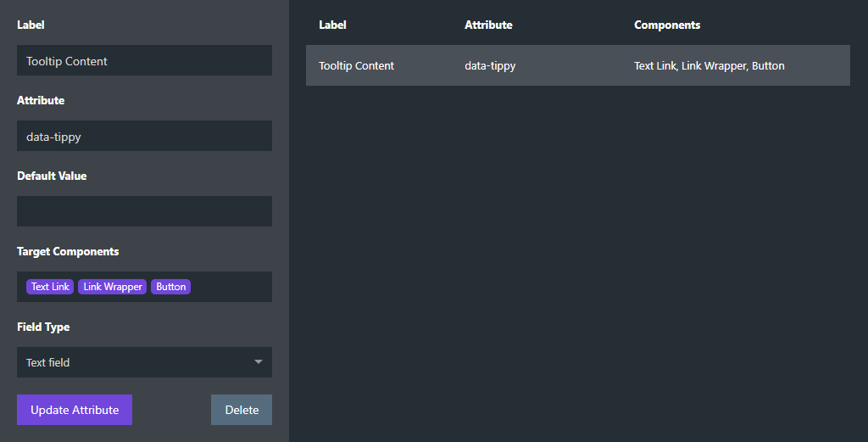Viewport: 868px width, 442px height.
Task: Select the Link Wrapper tag chip
Action: pyautogui.click(x=113, y=287)
